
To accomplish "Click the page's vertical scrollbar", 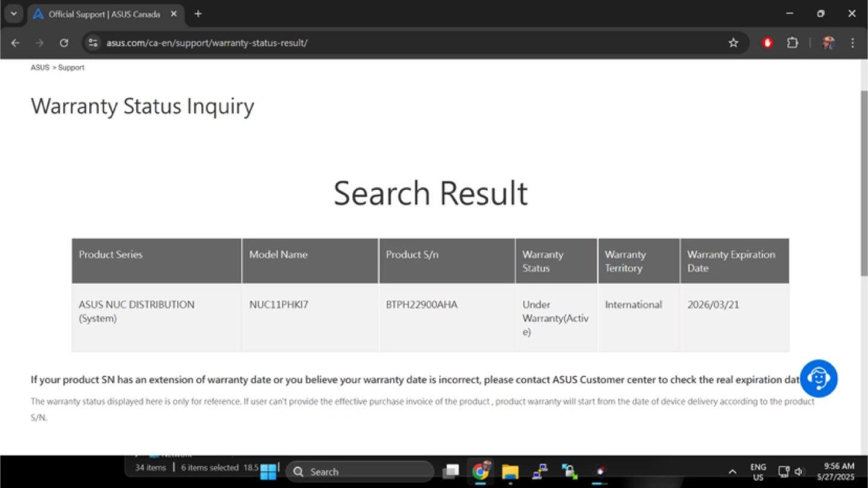I will pos(864,184).
